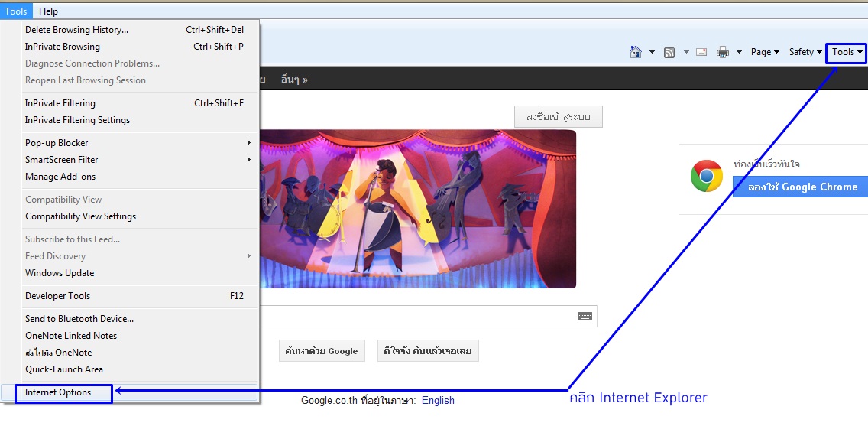Click the Home icon in command bar
Screen dimensions: 868x439
(636, 52)
